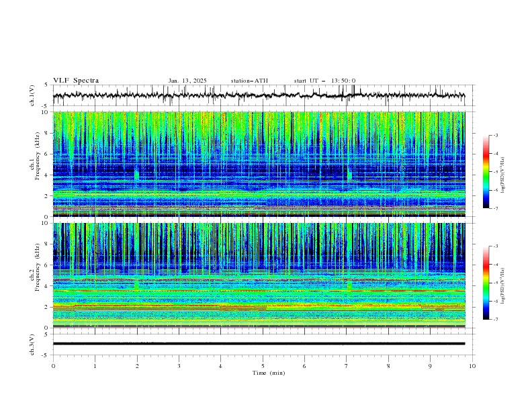This screenshot has width=532, height=411.
Task: Click time axis tick label "1"
Action: point(95,366)
